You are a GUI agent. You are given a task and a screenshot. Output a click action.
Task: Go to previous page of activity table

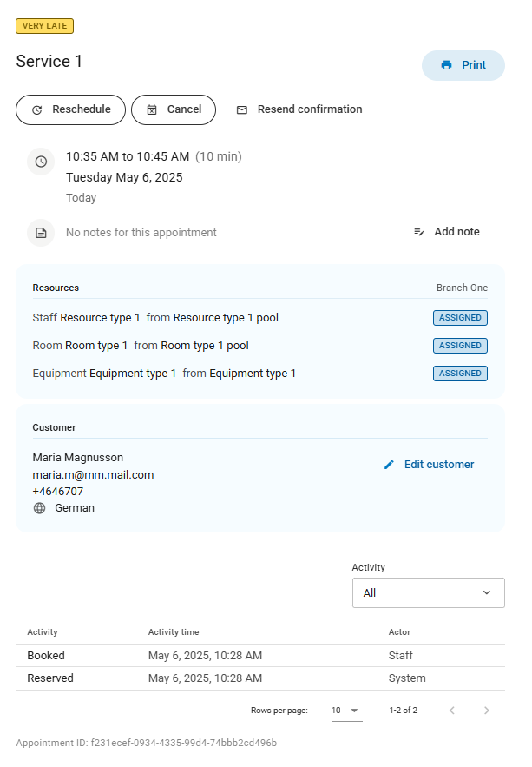[451, 711]
